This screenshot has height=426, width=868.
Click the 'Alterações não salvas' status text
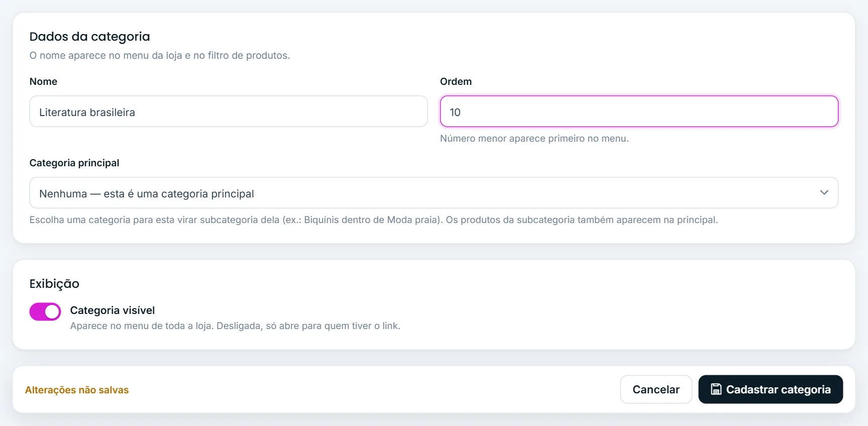(77, 390)
